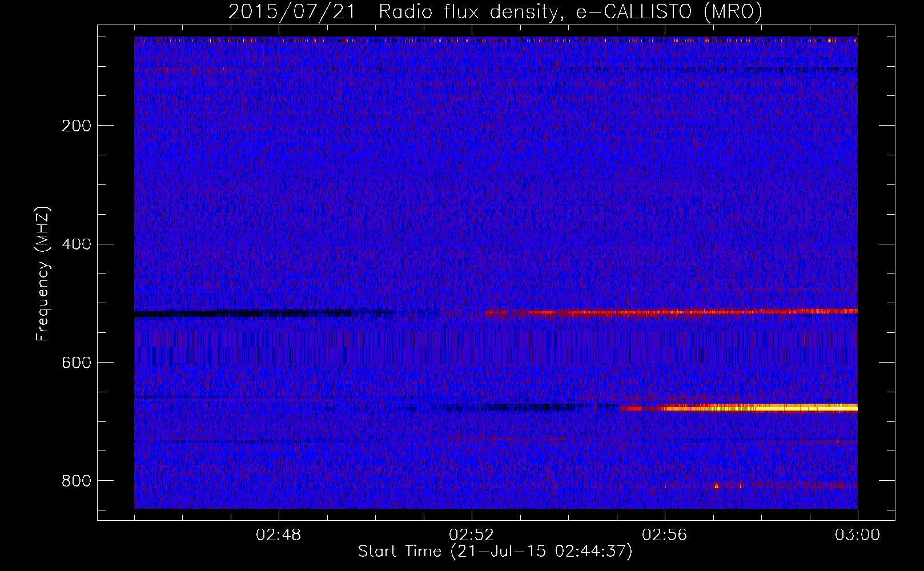This screenshot has width=924, height=571.
Task: Click the 'Start Time (21-Jul-15 02:44:37)' label
Action: (x=495, y=552)
